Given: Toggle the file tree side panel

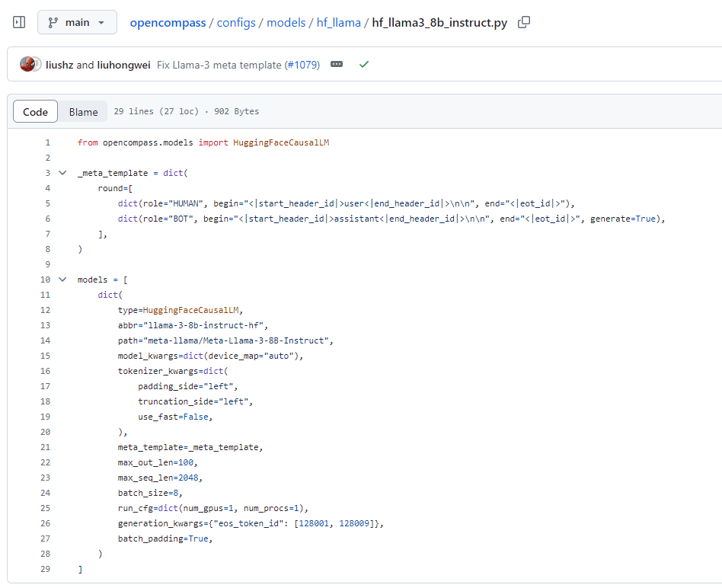Looking at the screenshot, I should 19,23.
